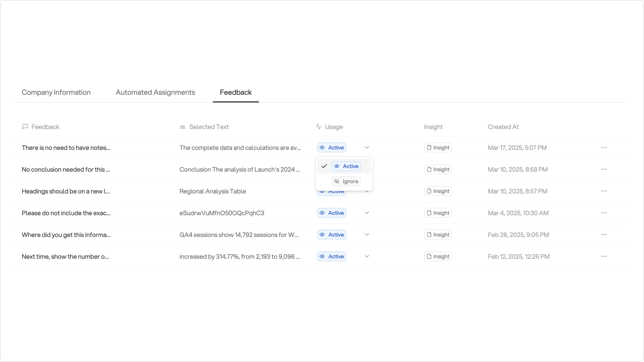Click selected text 'GA4 sessions show 14,792 sessions for W...'
644x362 pixels.
pos(239,235)
